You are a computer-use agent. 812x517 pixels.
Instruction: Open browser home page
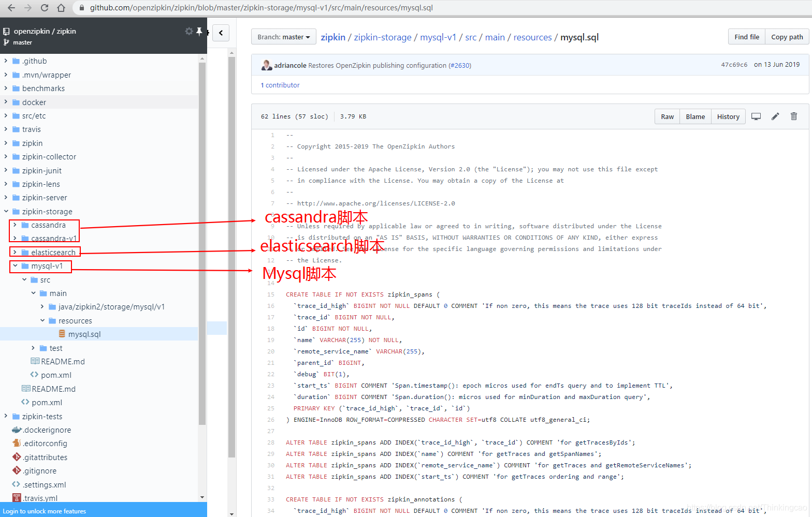tap(61, 8)
